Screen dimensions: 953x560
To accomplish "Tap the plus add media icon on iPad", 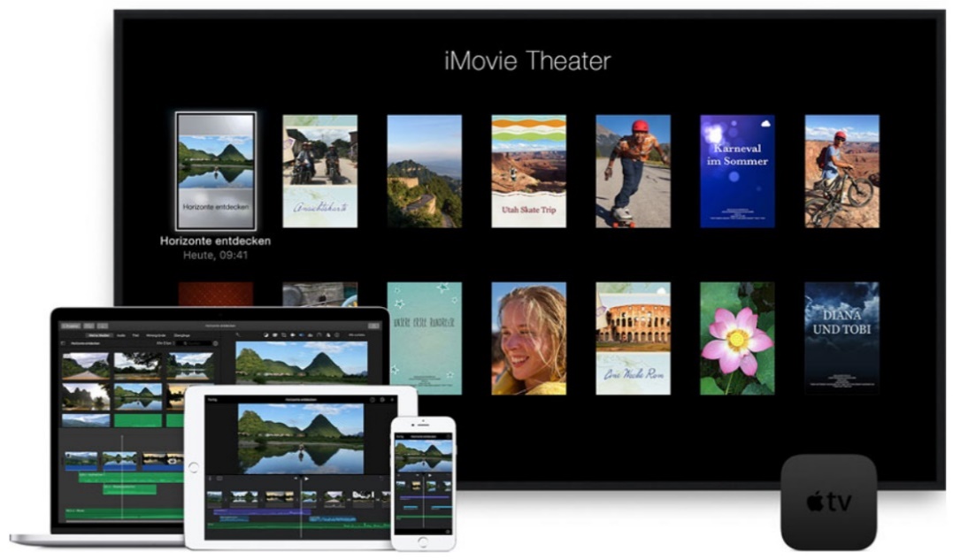I will pyautogui.click(x=392, y=400).
